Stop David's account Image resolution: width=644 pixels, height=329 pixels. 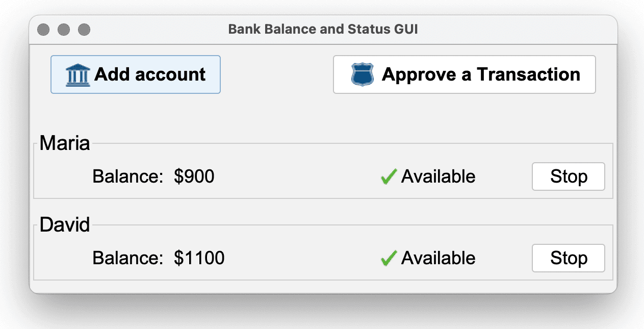tap(568, 258)
